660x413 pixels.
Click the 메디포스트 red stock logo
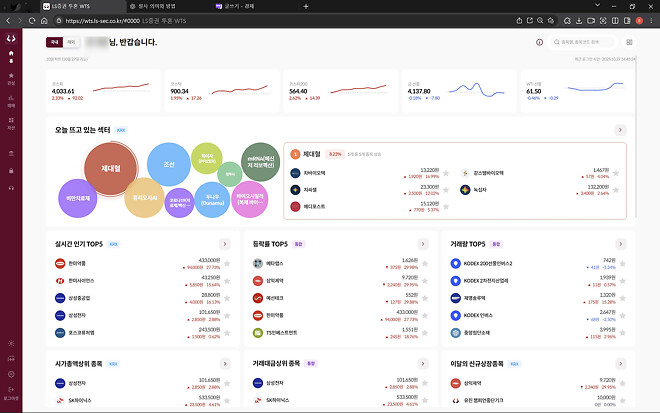[x=295, y=207]
